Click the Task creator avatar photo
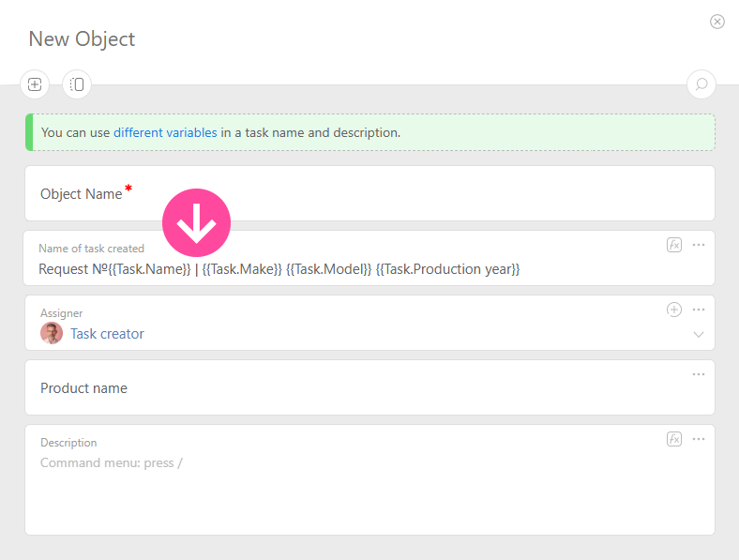Screen dimensions: 739x560 pyautogui.click(x=52, y=333)
